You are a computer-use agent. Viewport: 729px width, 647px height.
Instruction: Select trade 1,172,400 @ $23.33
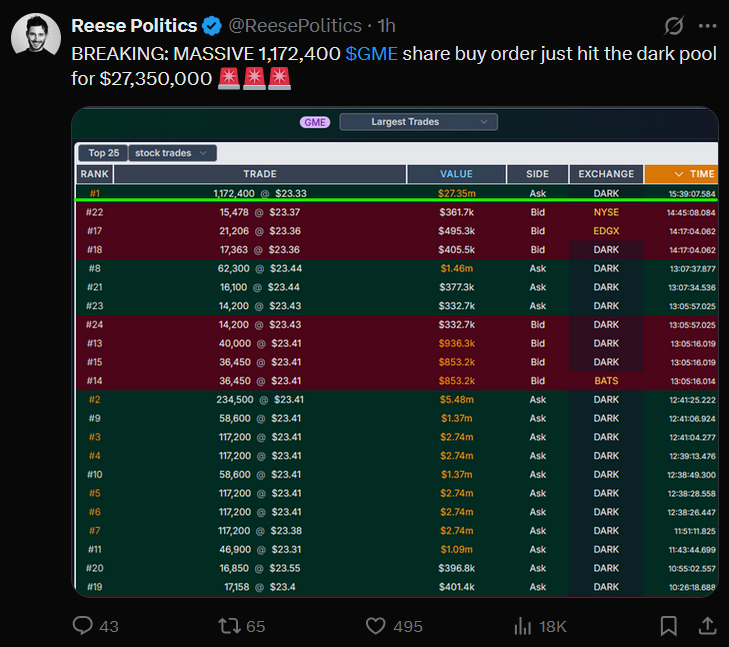pos(260,193)
